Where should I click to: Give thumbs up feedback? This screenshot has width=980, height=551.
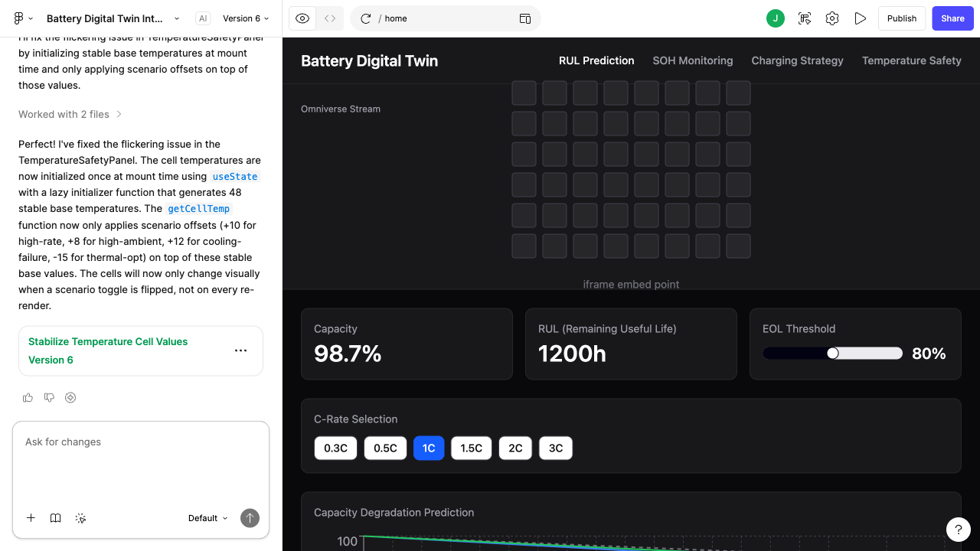click(28, 397)
